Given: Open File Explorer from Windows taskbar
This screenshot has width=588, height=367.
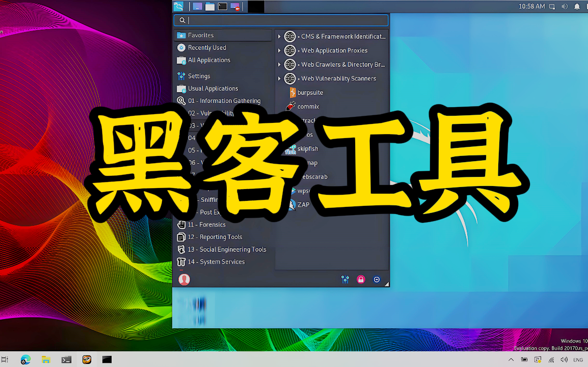Looking at the screenshot, I should pyautogui.click(x=46, y=359).
